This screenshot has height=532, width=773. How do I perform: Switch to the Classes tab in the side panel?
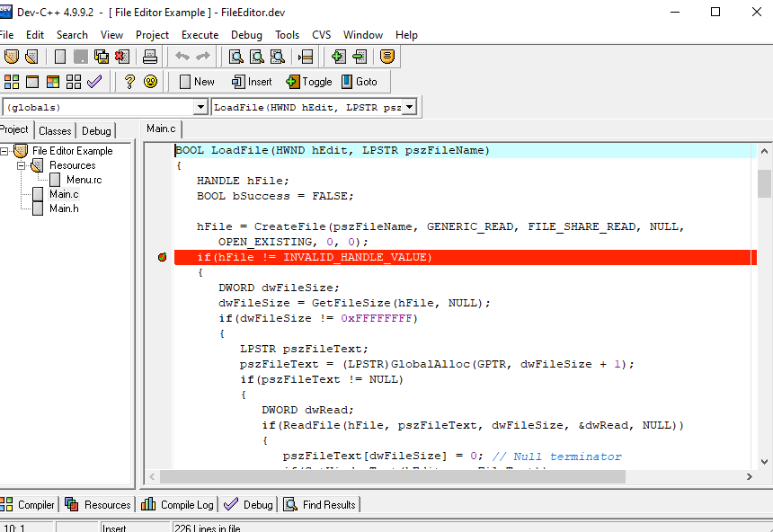(55, 130)
